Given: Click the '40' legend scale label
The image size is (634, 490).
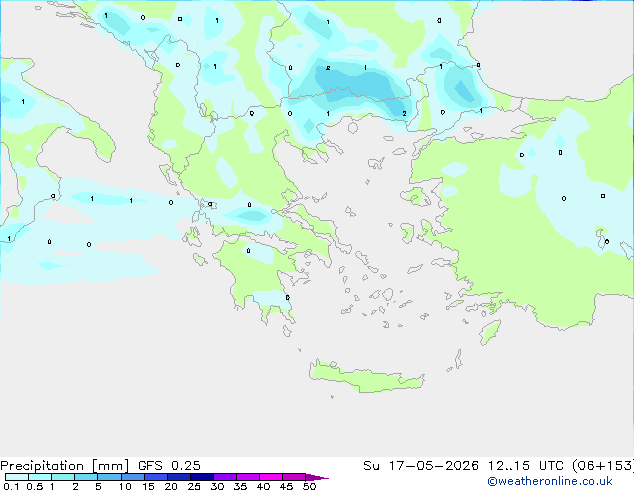Looking at the screenshot, I should point(263,486).
